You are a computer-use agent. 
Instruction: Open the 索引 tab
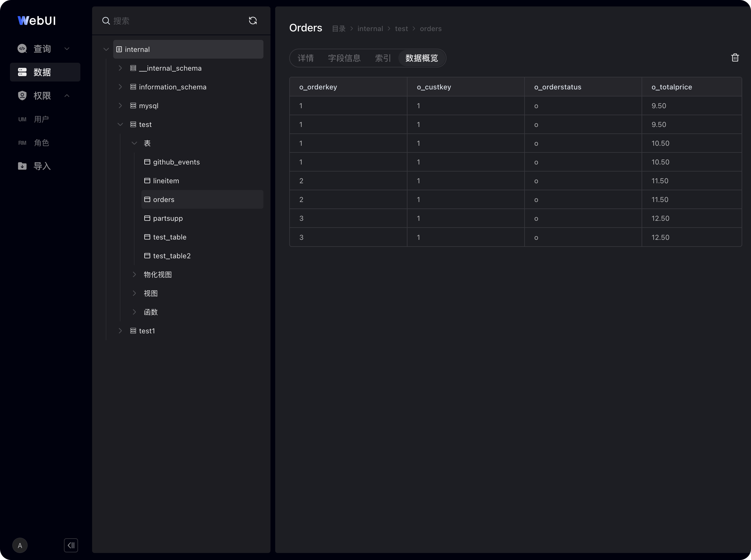point(383,58)
